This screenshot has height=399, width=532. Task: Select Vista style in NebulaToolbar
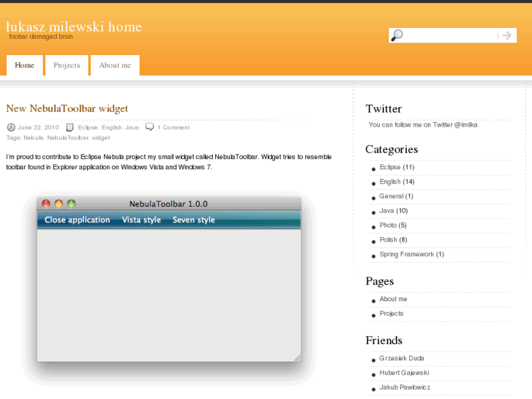pos(141,220)
